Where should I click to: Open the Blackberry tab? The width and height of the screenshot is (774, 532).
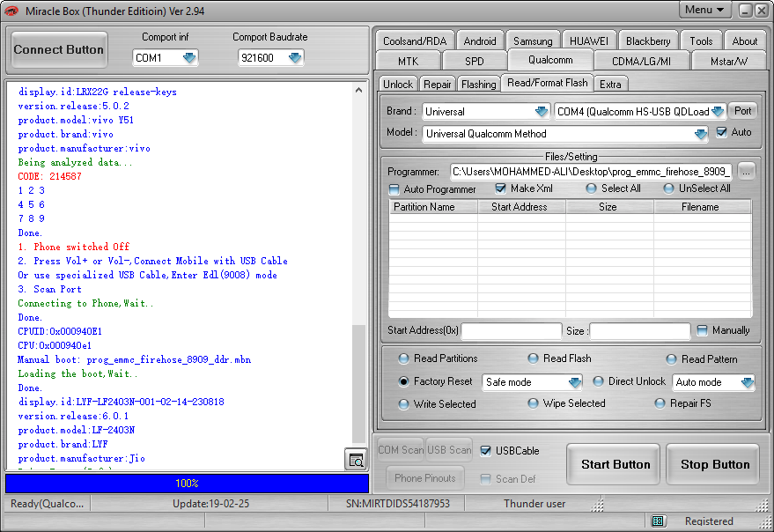coord(648,41)
